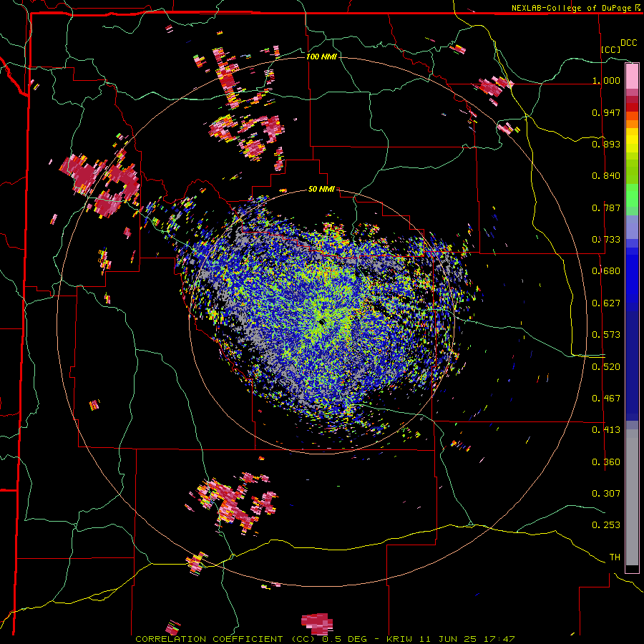Click the 0.787 color scale value
The width and height of the screenshot is (644, 644).
(606, 208)
